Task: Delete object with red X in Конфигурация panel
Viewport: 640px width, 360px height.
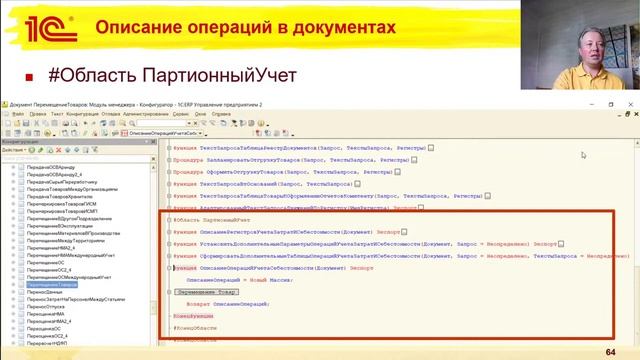Action: (59, 150)
